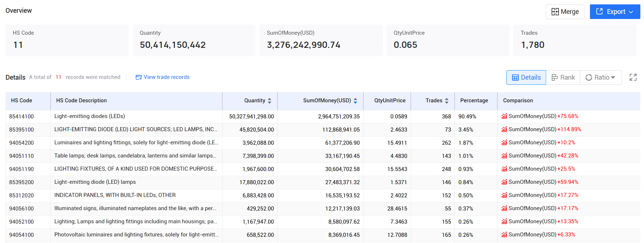The width and height of the screenshot is (644, 243).
Task: Click matched records count 11
Action: coord(58,77)
